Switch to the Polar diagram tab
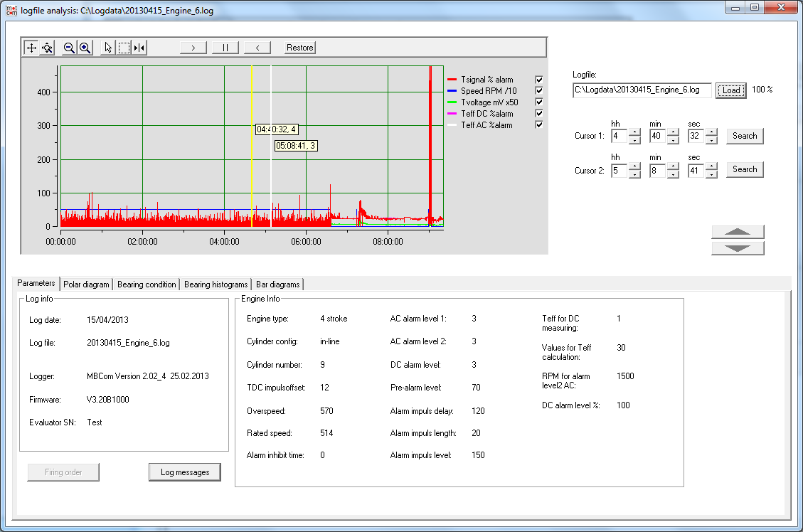803x532 pixels. pyautogui.click(x=86, y=284)
